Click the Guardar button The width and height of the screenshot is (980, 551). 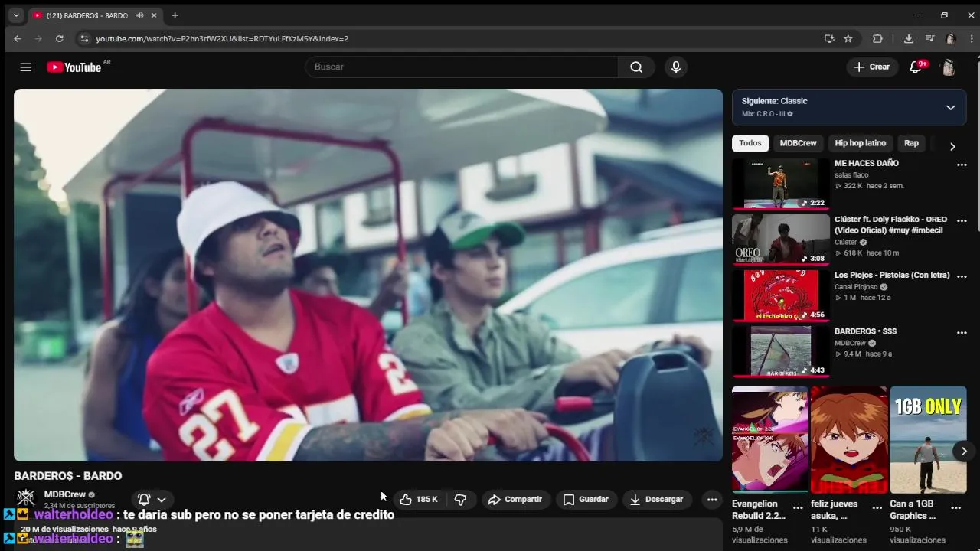point(586,500)
